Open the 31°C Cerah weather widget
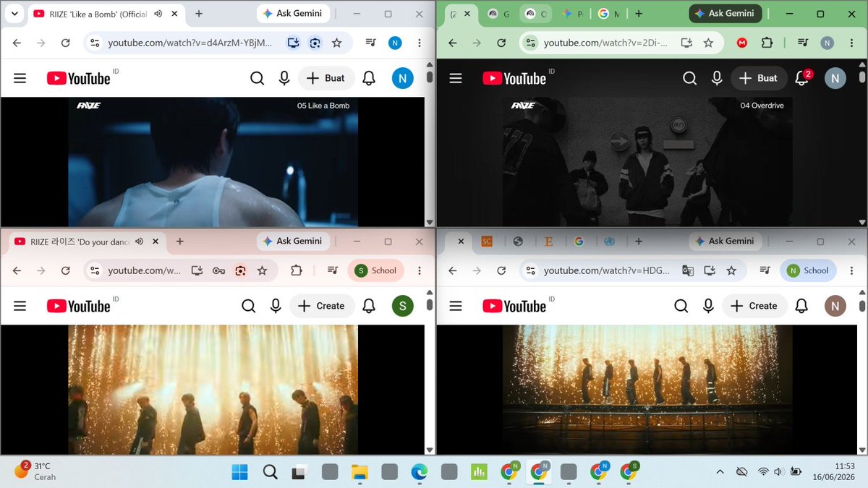The height and width of the screenshot is (488, 868). (35, 471)
